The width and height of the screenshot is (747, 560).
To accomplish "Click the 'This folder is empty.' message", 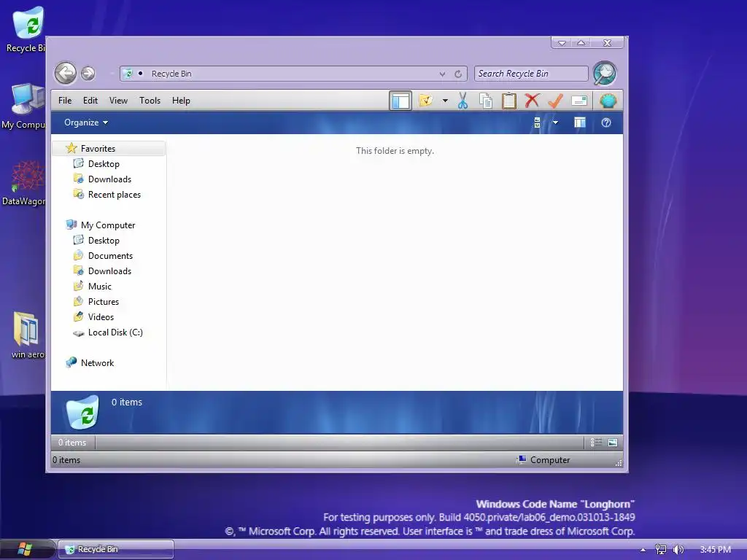I will tap(395, 151).
